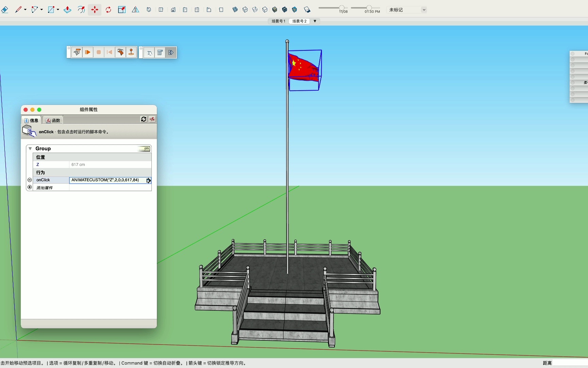Image resolution: width=588 pixels, height=368 pixels.
Task: Open the Component Options icon
Action: (x=160, y=53)
